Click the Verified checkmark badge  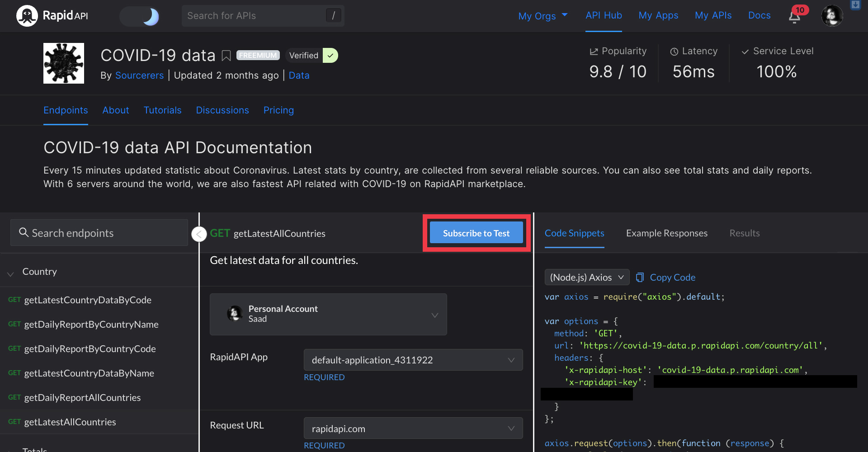click(330, 56)
